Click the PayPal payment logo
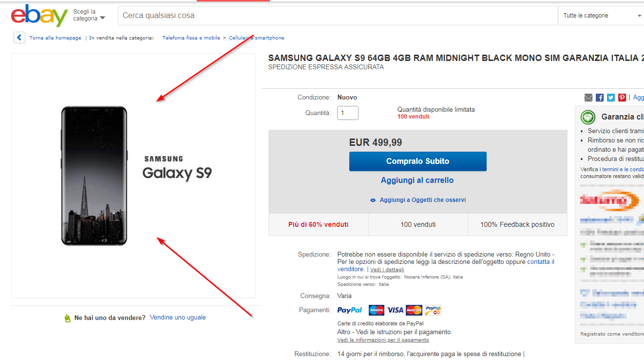The height and width of the screenshot is (360, 644). pyautogui.click(x=350, y=310)
